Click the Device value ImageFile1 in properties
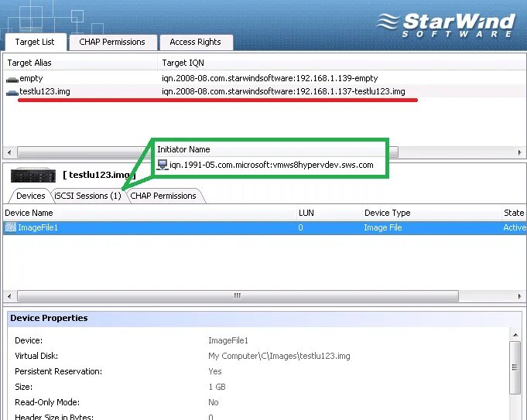Image resolution: width=527 pixels, height=420 pixels. click(228, 340)
